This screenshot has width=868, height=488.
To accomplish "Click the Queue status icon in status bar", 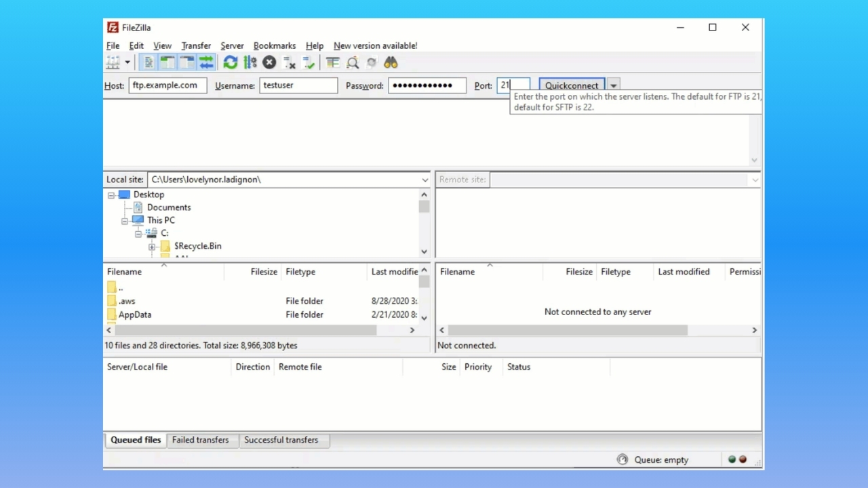I will point(623,460).
